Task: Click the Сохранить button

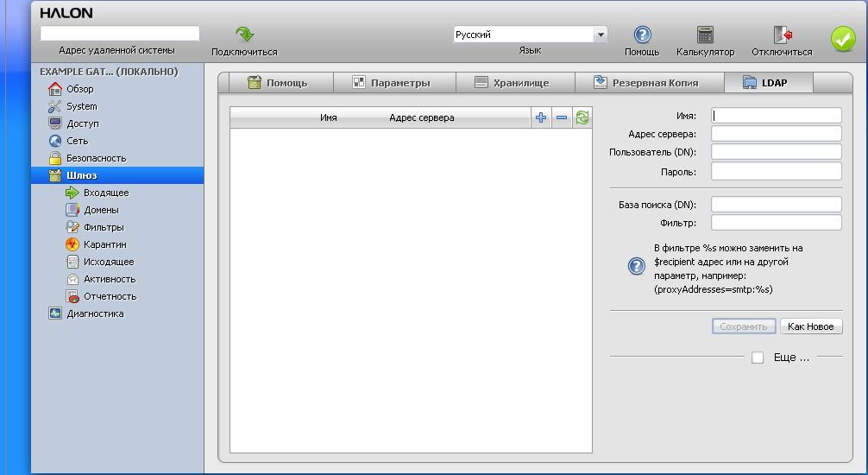Action: click(744, 326)
